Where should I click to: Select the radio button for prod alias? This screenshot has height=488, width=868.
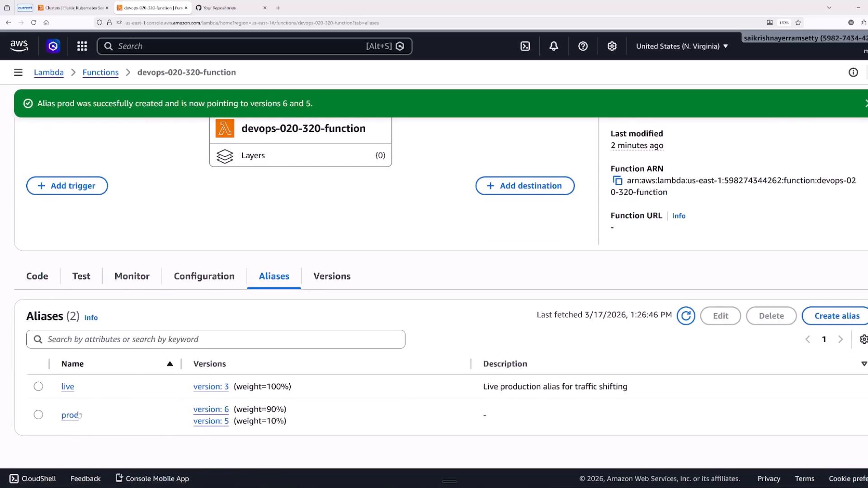click(x=38, y=414)
